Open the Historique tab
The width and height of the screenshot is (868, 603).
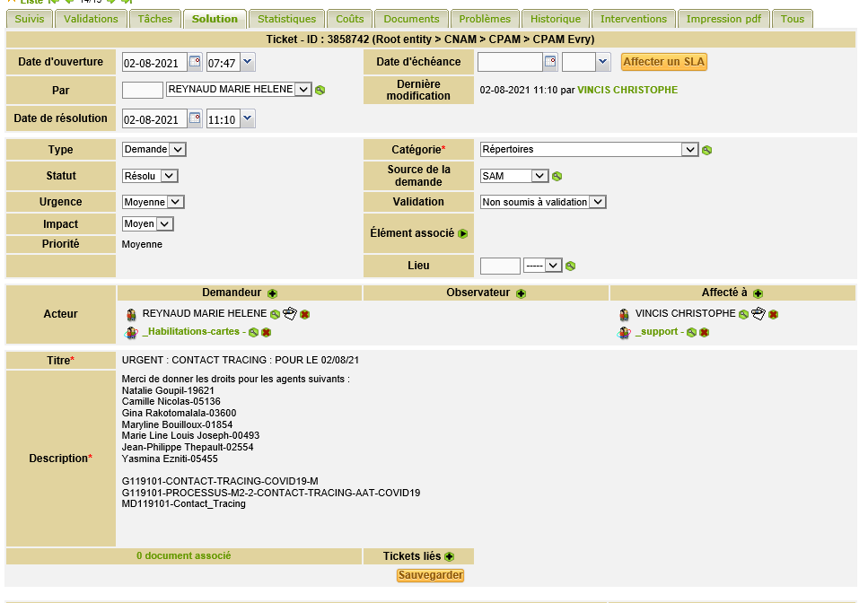click(555, 18)
